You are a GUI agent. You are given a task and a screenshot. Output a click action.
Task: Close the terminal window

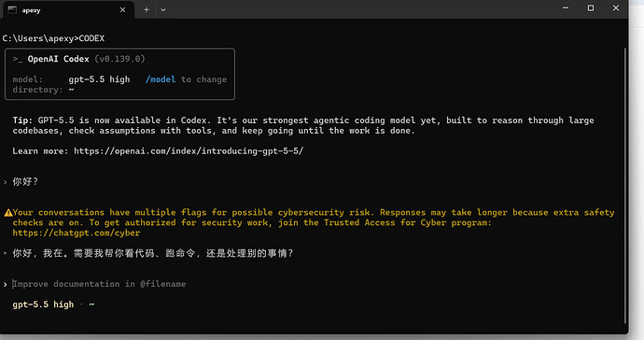[616, 8]
